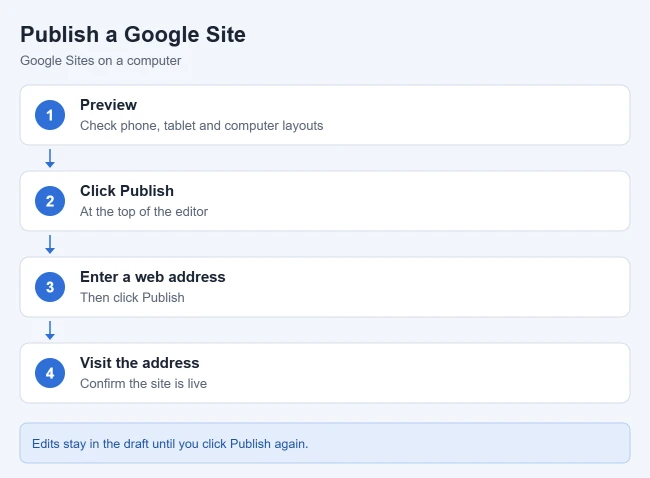This screenshot has width=650, height=478.
Task: Select the 'Preview' step title
Action: coord(108,105)
